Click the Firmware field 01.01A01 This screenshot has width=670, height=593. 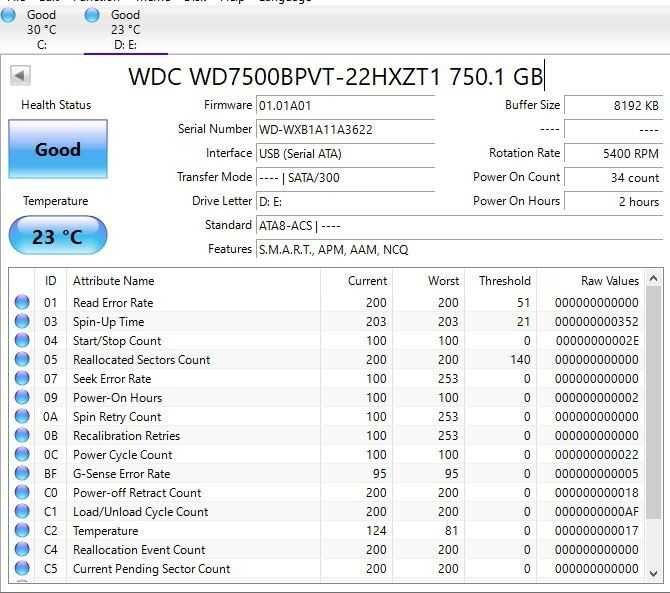[345, 106]
